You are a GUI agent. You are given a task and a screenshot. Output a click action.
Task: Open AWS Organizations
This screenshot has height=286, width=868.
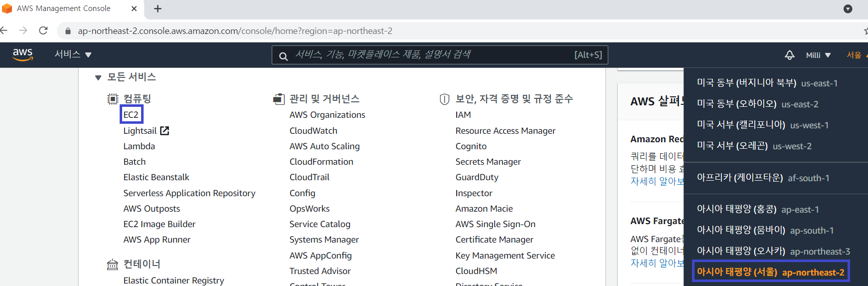click(328, 115)
